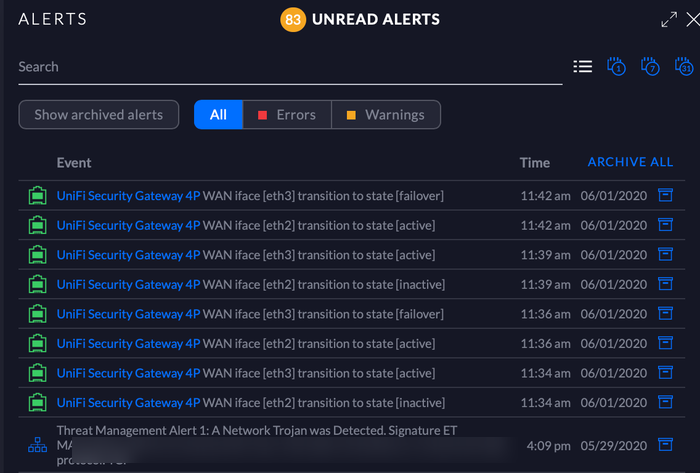Select Threat Management Alert 1 text
This screenshot has height=473, width=700.
[133, 431]
